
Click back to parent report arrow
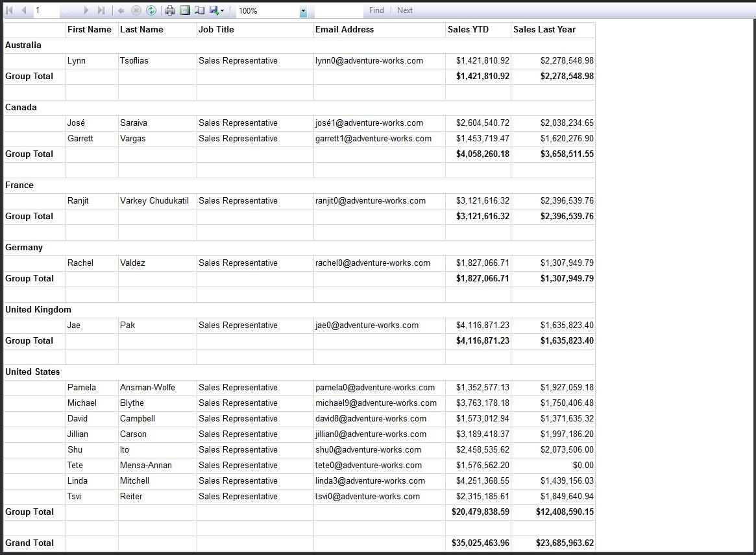click(x=121, y=10)
